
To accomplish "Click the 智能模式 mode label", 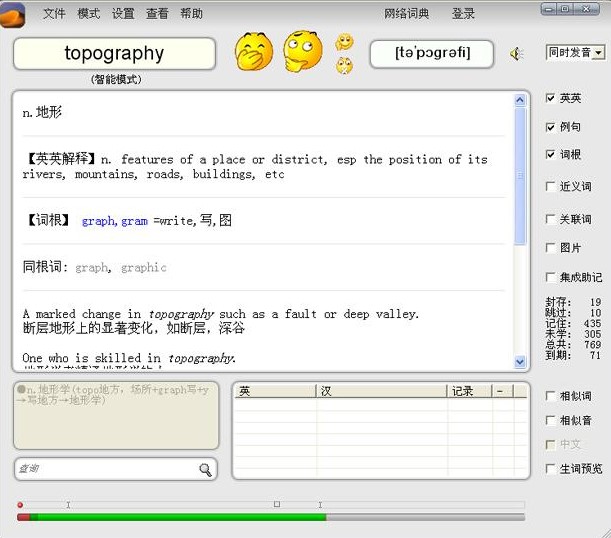I will tap(116, 79).
